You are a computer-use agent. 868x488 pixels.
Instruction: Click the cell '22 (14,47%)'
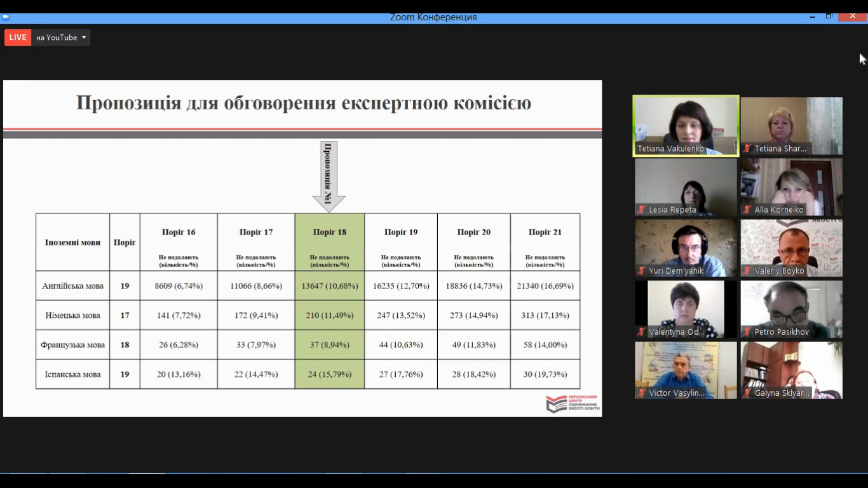point(256,374)
